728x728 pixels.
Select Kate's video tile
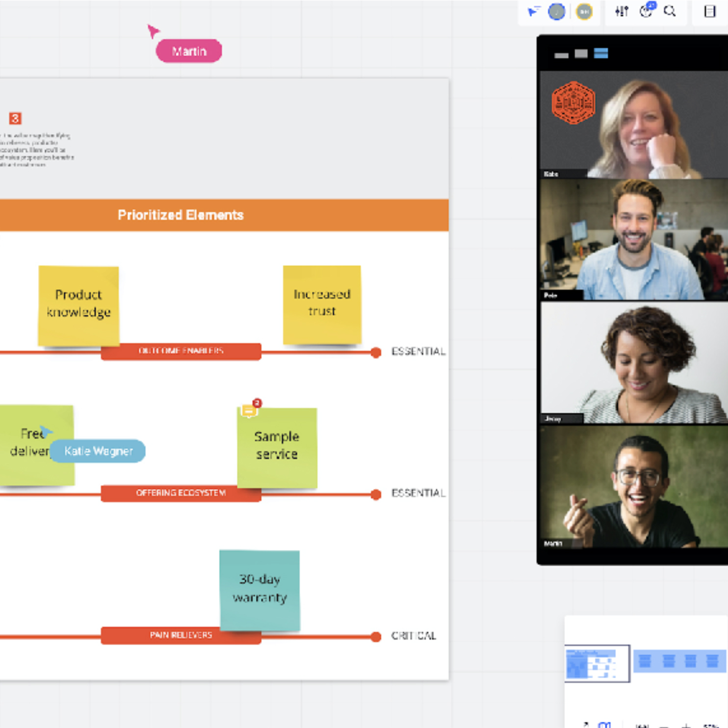click(634, 125)
